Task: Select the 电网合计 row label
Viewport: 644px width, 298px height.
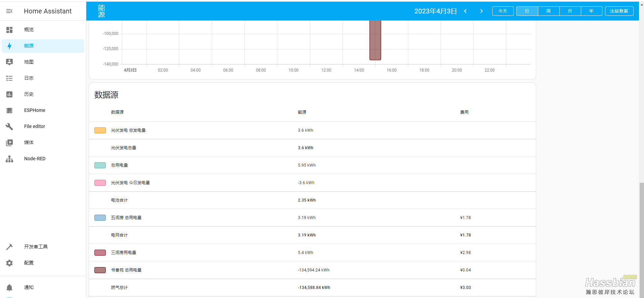Action: tap(120, 235)
